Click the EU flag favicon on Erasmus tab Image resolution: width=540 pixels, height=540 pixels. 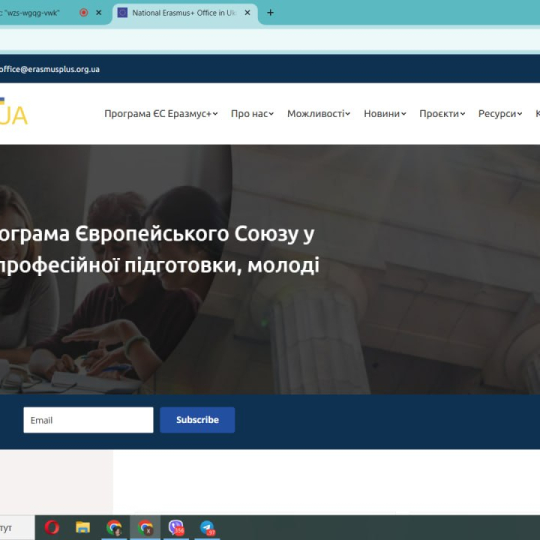pyautogui.click(x=122, y=13)
